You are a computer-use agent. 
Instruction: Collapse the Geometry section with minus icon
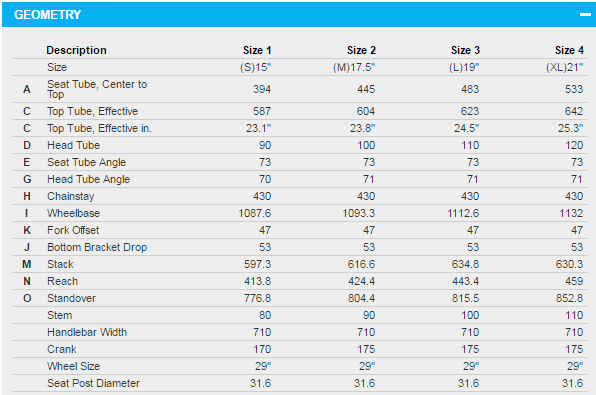coord(585,14)
